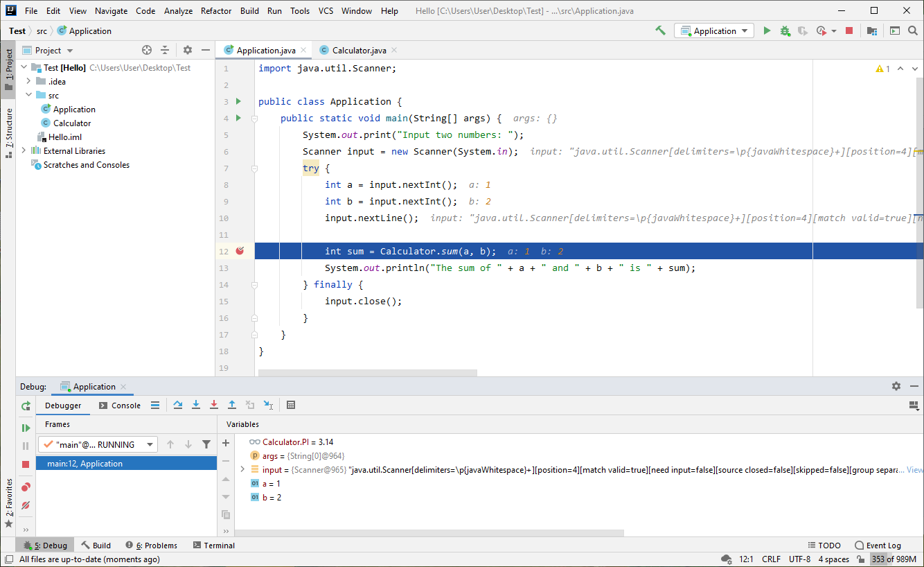Toggle Mute Breakpoints in debug sidebar
924x567 pixels.
(26, 505)
